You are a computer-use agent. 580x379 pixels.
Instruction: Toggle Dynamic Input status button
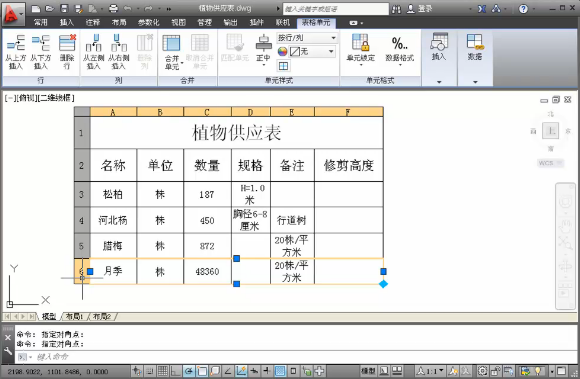tap(254, 371)
